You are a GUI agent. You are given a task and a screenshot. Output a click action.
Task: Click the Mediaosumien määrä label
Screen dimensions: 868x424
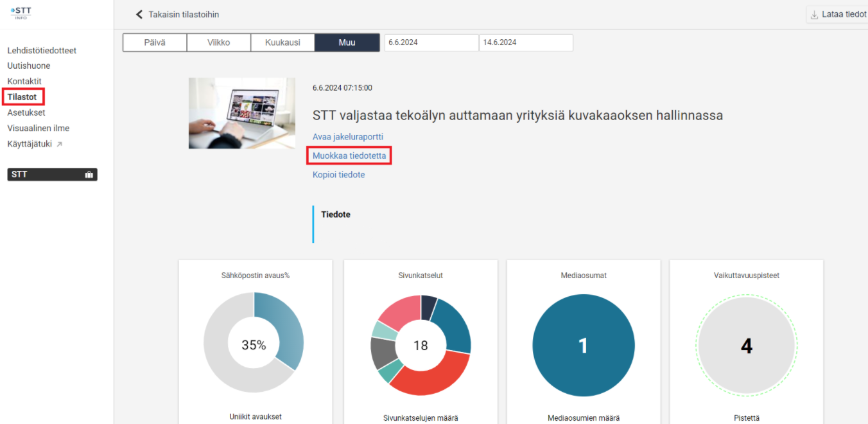click(x=584, y=418)
